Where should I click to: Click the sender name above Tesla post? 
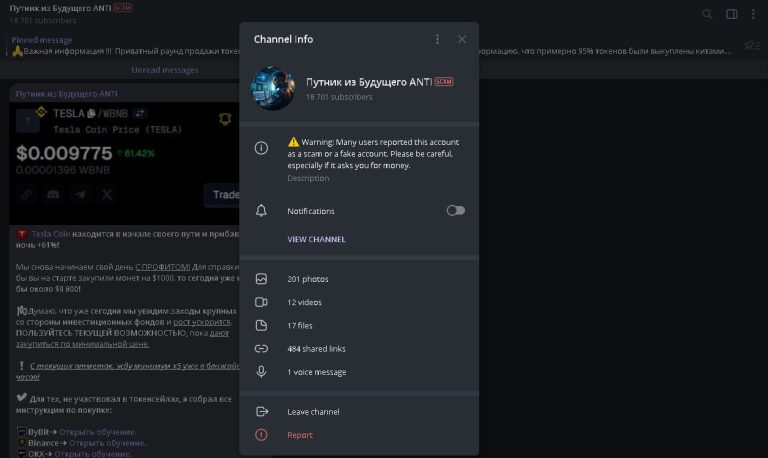(x=67, y=94)
